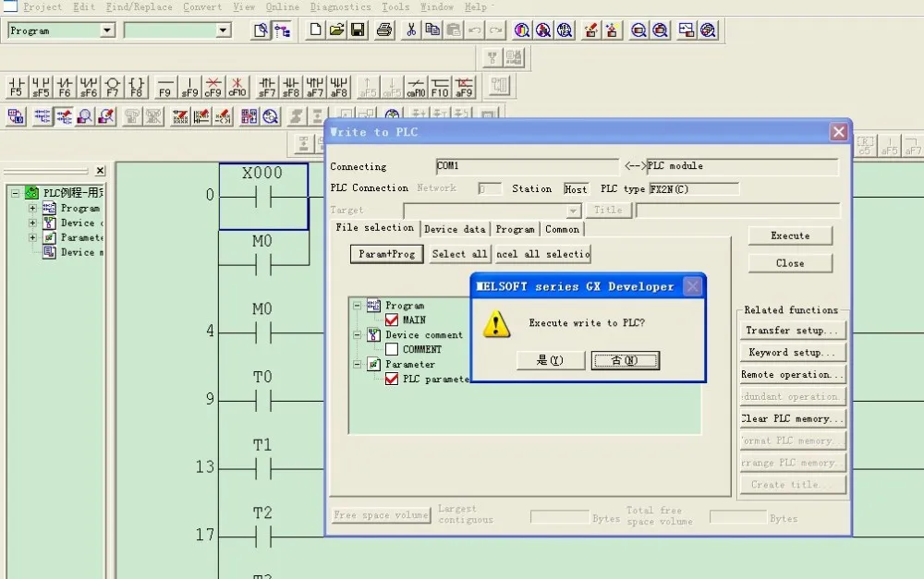Screen dimensions: 924x579
Task: Insert normally open contact F5 icon
Action: tap(17, 87)
